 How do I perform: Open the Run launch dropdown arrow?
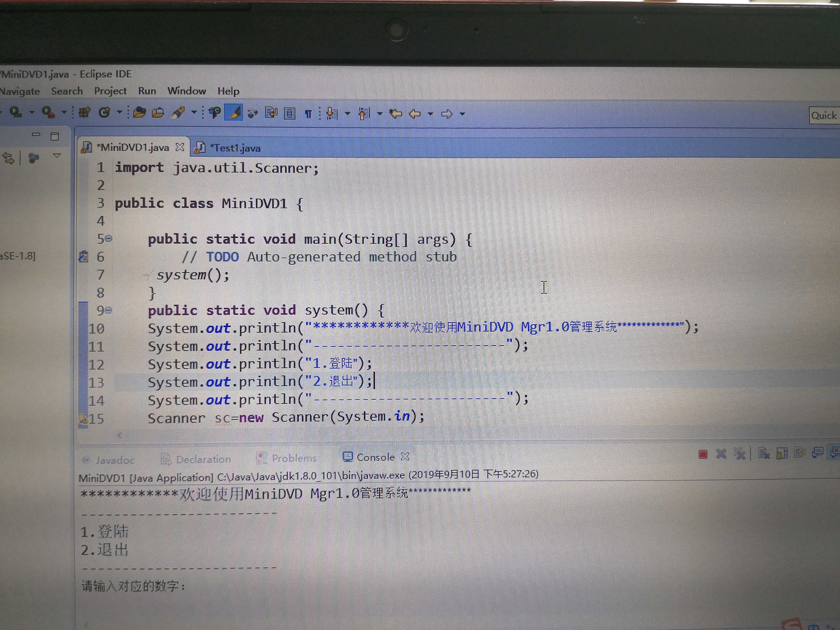(x=32, y=112)
